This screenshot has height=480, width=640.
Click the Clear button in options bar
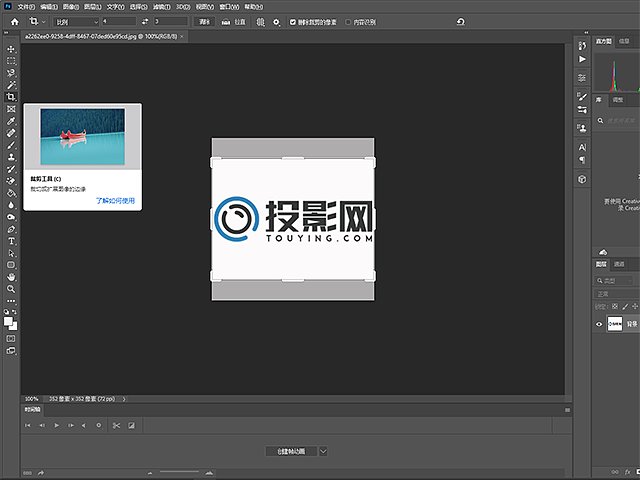[204, 22]
